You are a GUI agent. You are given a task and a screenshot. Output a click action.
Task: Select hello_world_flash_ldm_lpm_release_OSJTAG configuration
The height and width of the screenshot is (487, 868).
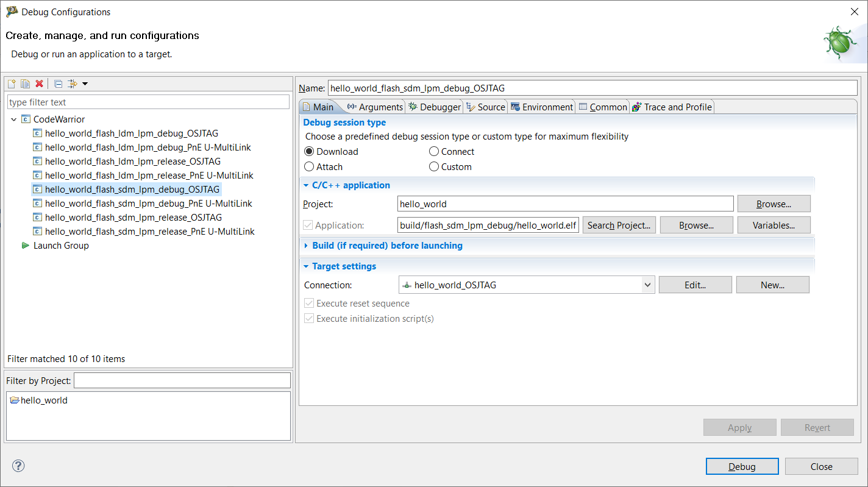[132, 162]
